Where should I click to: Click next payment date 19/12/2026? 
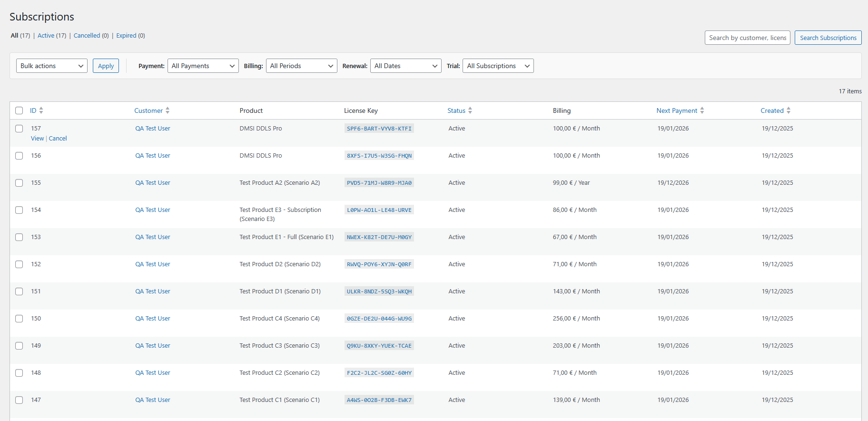[673, 183]
